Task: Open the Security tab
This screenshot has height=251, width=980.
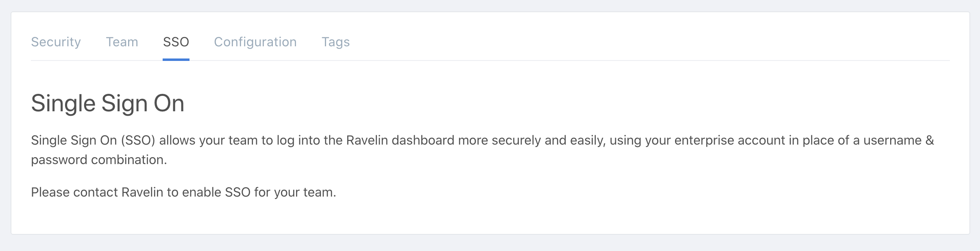Action: 56,42
